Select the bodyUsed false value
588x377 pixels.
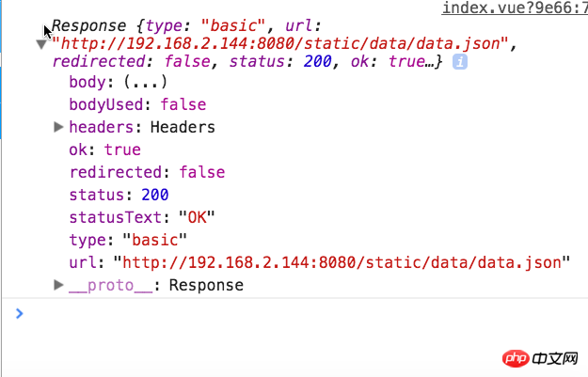tap(183, 104)
